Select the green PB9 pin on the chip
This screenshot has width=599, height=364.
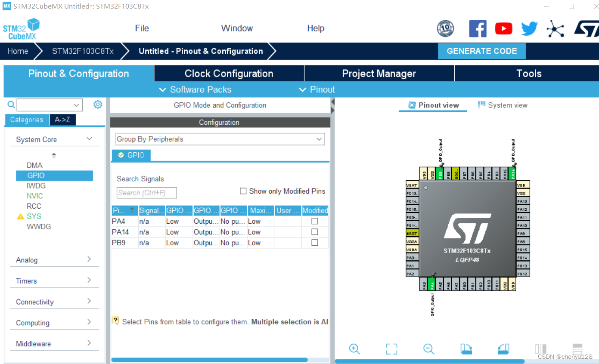click(x=440, y=174)
